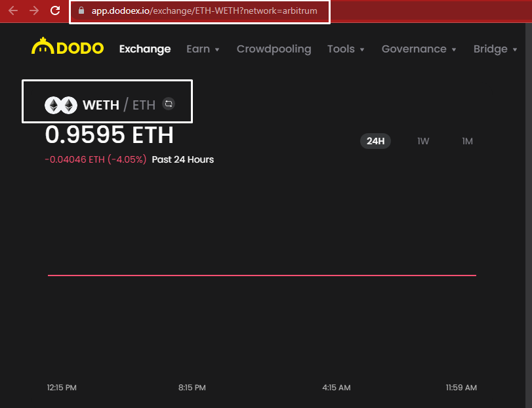Select the 1W chart range

click(423, 141)
